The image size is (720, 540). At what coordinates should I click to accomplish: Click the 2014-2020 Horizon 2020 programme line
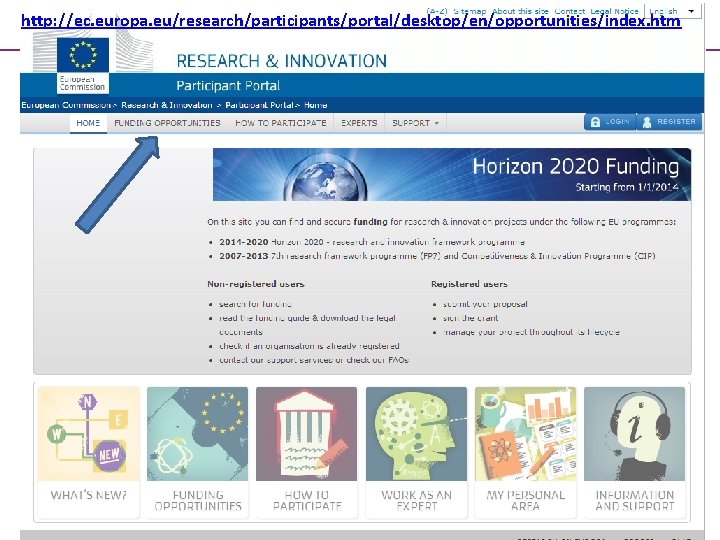coord(372,242)
